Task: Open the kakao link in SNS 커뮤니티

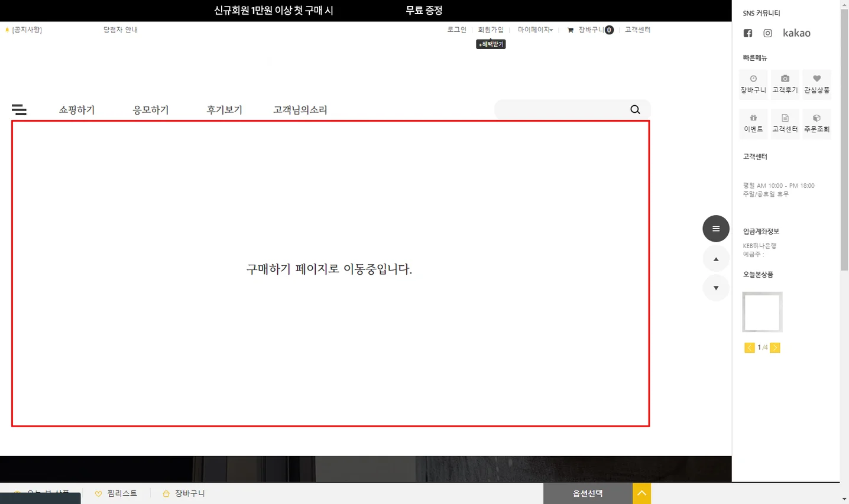Action: click(x=796, y=33)
